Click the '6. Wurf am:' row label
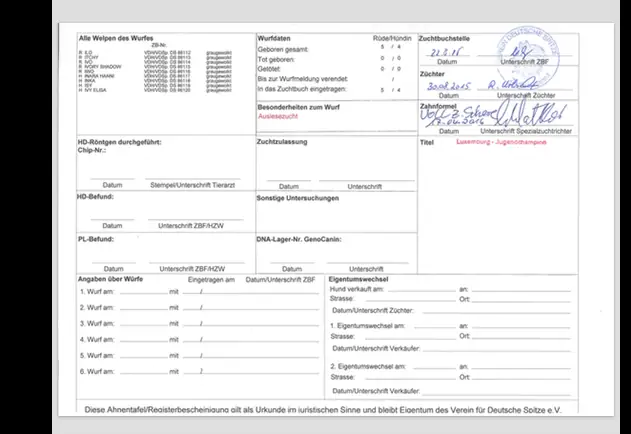 97,372
